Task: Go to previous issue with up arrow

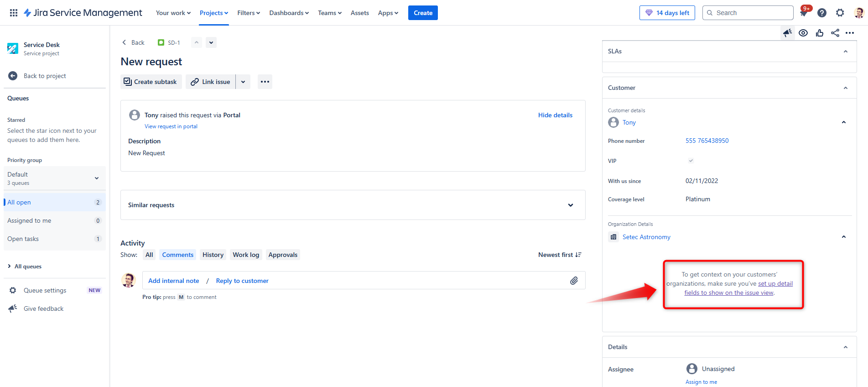Action: pos(197,42)
